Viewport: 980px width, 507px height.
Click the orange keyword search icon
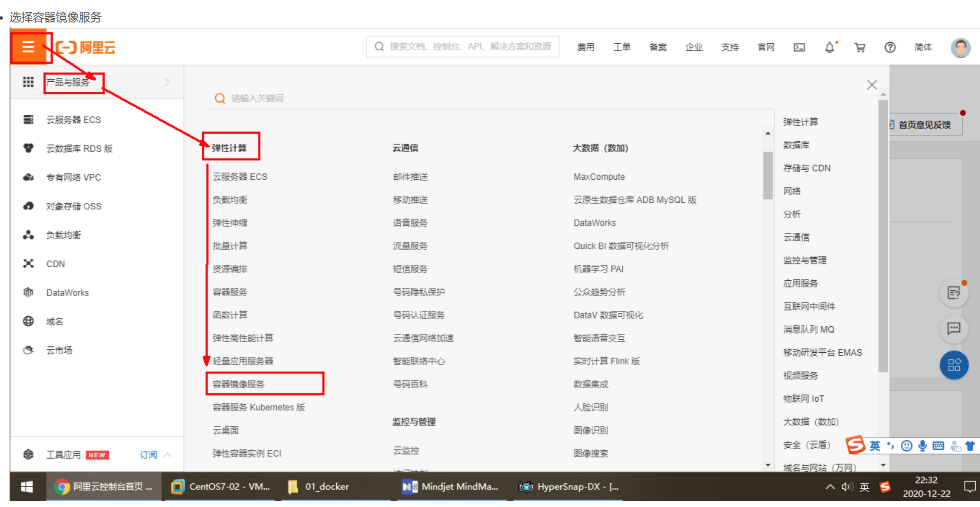[220, 98]
